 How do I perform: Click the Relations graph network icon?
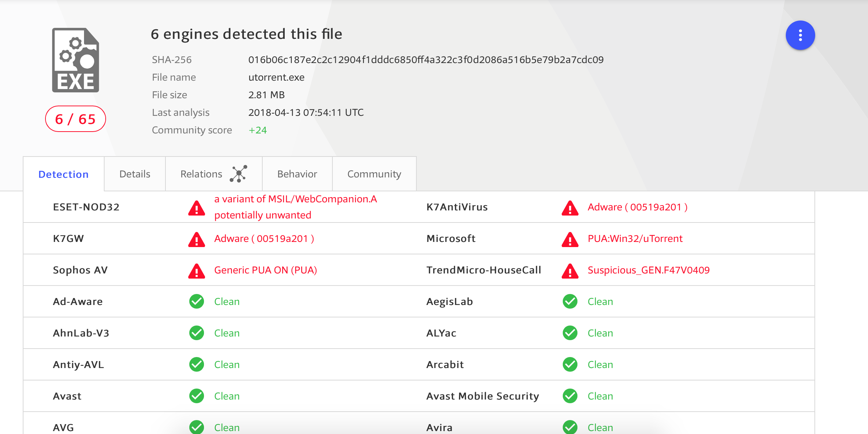tap(238, 174)
